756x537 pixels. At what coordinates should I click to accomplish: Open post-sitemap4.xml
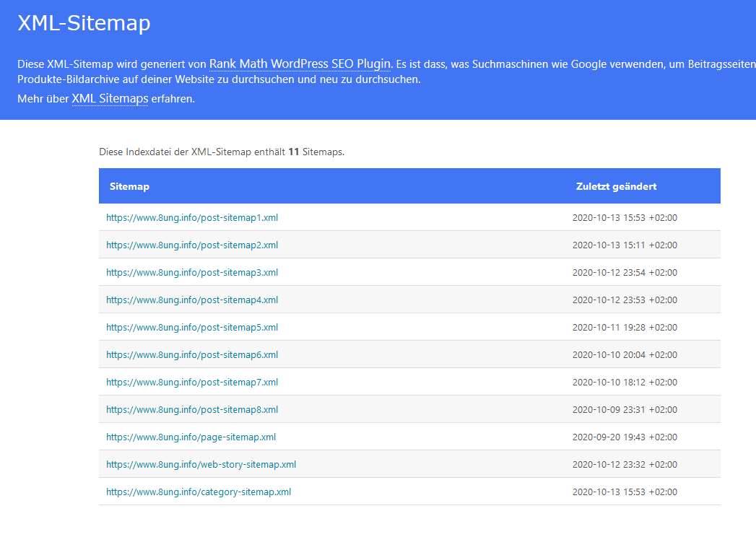pyautogui.click(x=192, y=300)
